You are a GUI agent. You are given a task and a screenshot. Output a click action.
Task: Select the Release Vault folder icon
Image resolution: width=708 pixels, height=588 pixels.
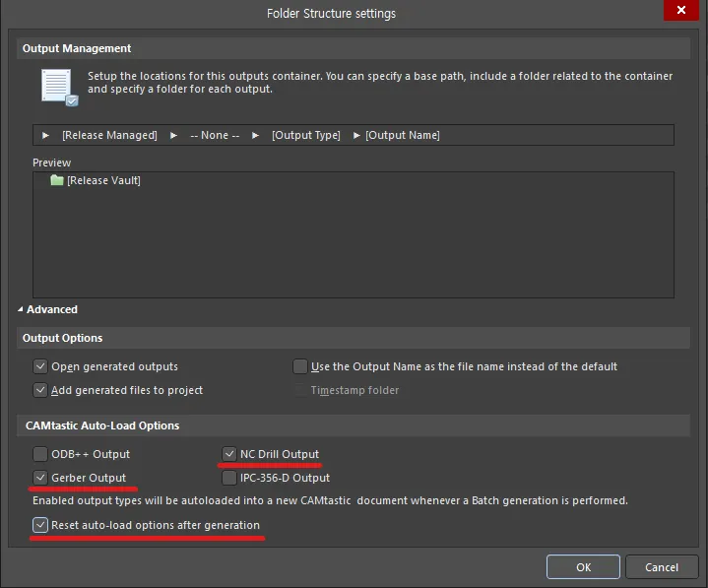click(57, 180)
